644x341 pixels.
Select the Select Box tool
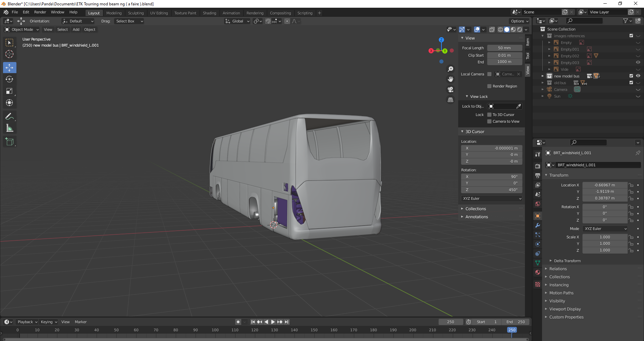coord(9,43)
